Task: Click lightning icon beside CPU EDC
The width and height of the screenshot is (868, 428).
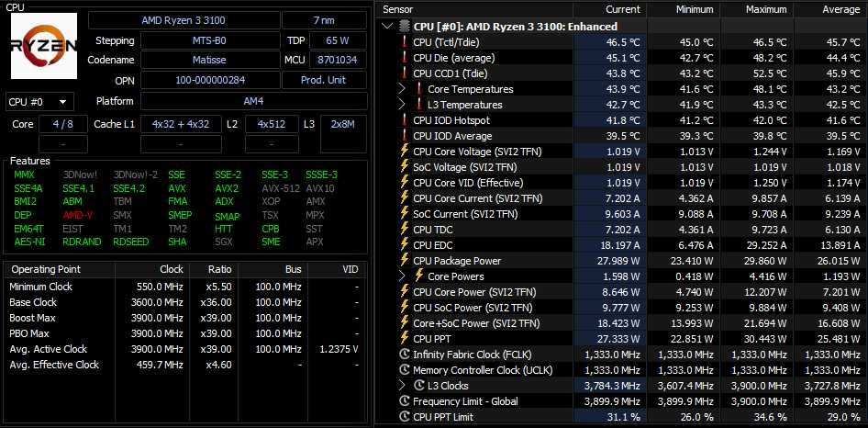Action: coord(404,244)
